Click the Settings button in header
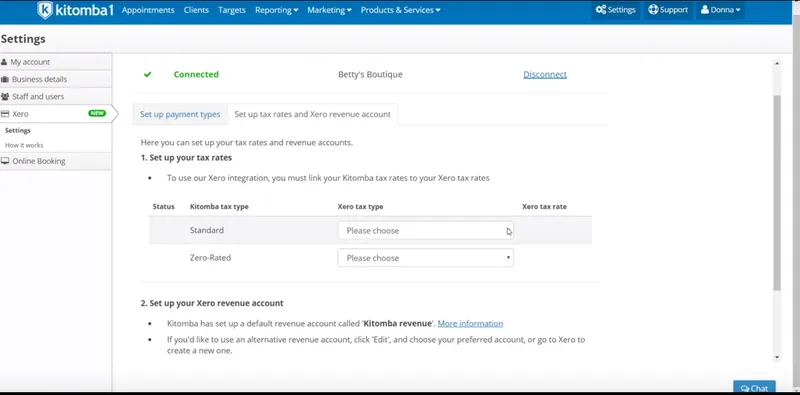This screenshot has width=800, height=395. coord(616,10)
